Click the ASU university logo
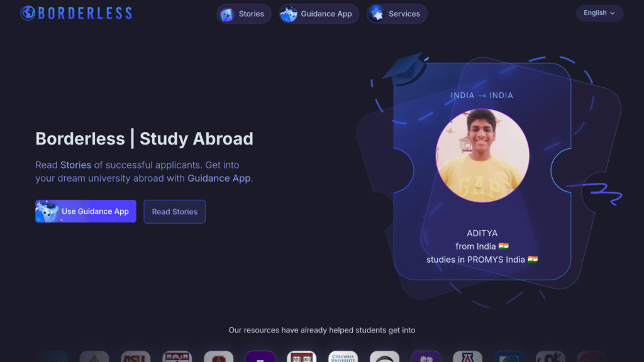 point(135,357)
